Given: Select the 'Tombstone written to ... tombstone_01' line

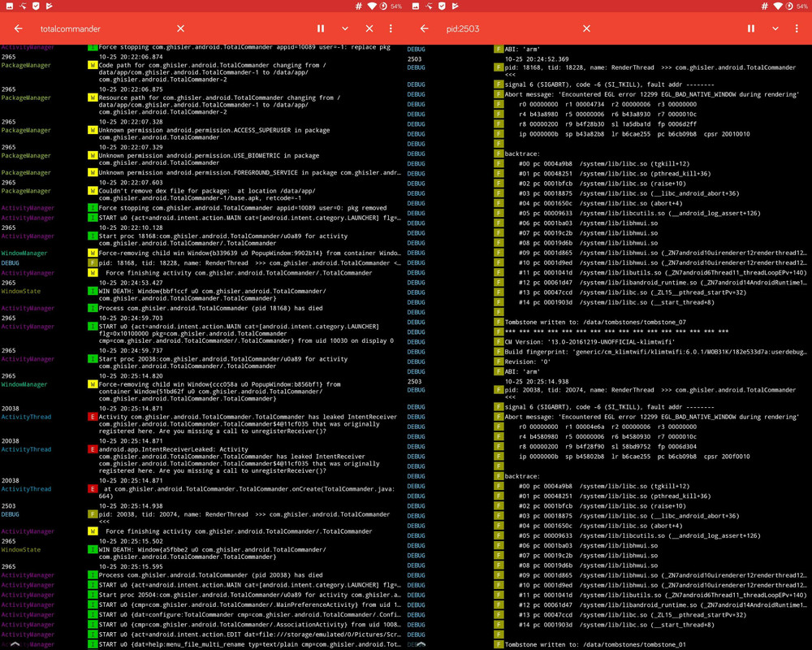Looking at the screenshot, I should 609,644.
